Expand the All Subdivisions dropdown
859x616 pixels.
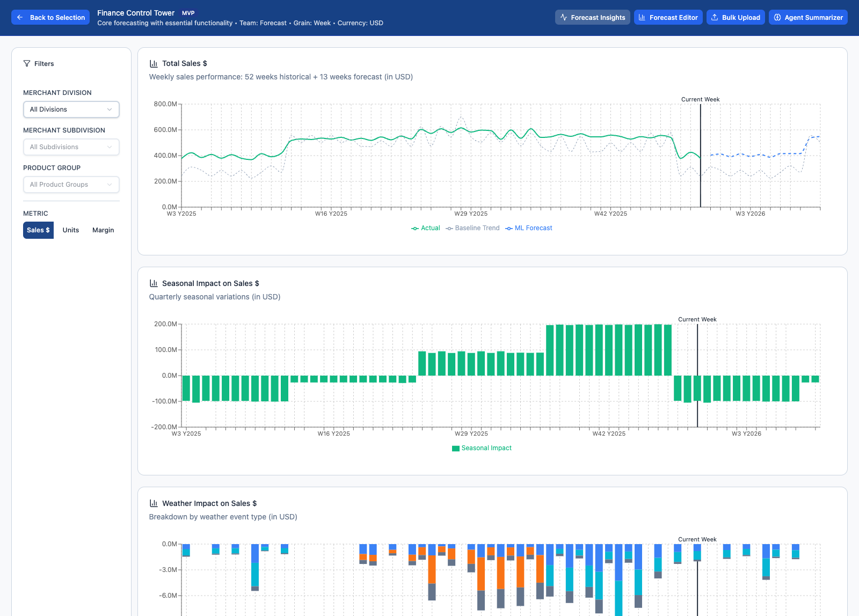pyautogui.click(x=71, y=146)
